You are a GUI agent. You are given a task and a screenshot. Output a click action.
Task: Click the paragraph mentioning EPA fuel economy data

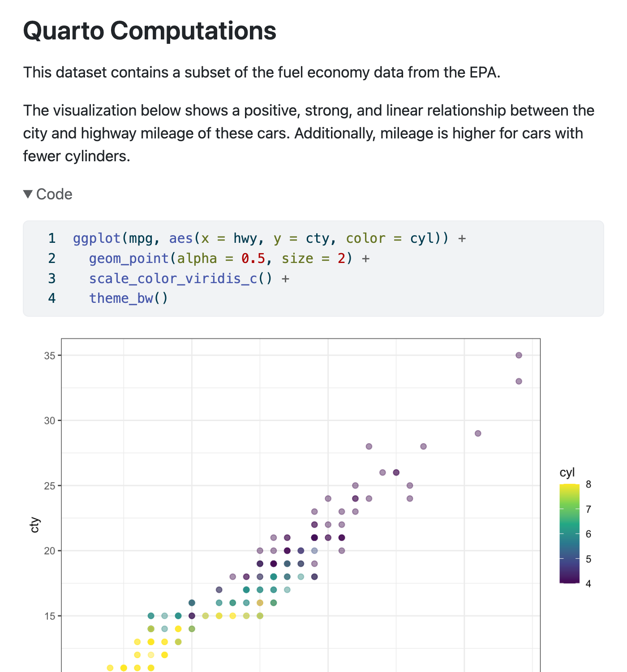262,72
